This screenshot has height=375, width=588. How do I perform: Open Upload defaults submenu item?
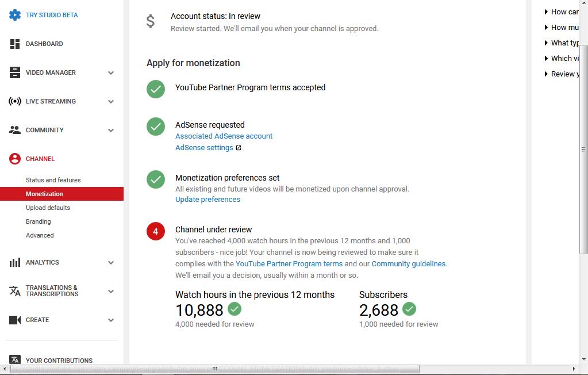[48, 208]
